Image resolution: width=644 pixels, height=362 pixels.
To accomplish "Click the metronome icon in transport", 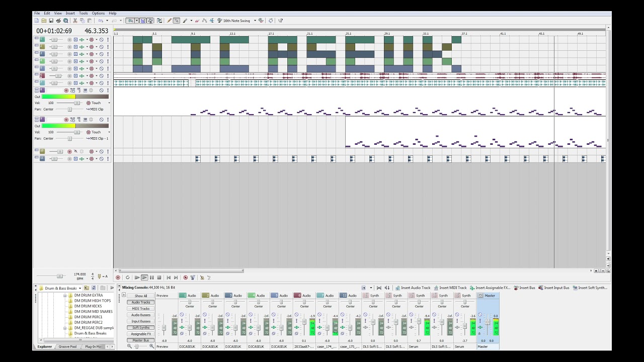I will tap(202, 278).
